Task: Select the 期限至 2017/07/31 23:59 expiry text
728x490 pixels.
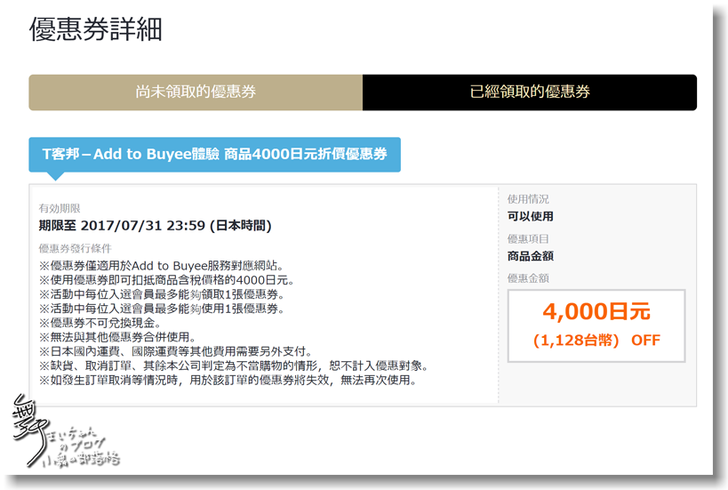Action: [155, 226]
